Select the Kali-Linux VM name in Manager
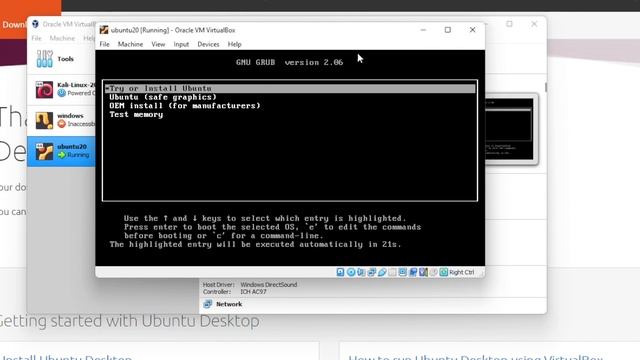 pos(76,85)
